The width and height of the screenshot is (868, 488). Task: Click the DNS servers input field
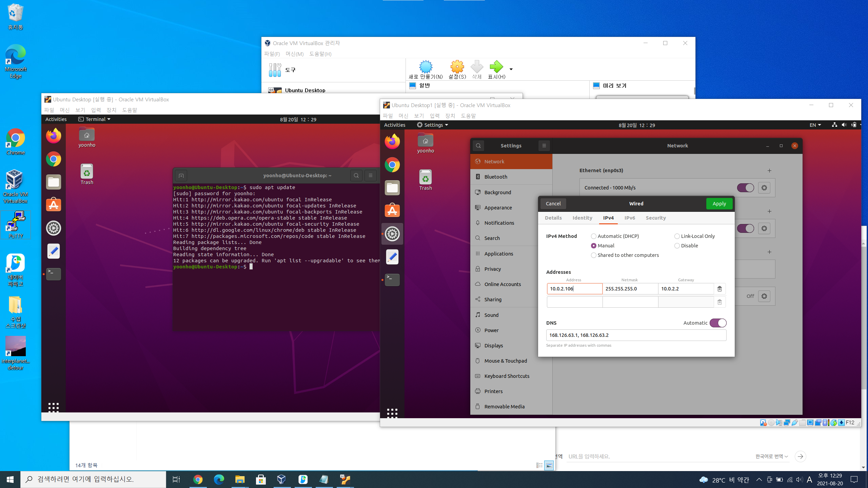click(636, 335)
